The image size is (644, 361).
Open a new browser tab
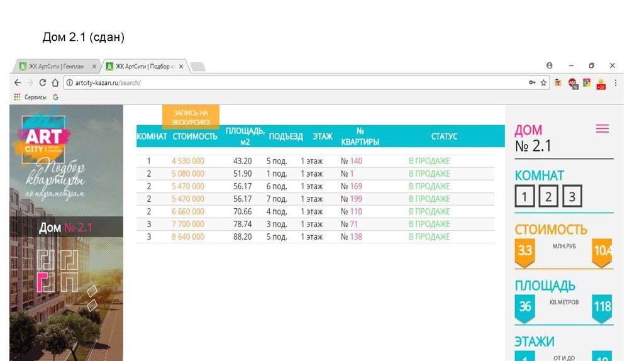(x=197, y=66)
